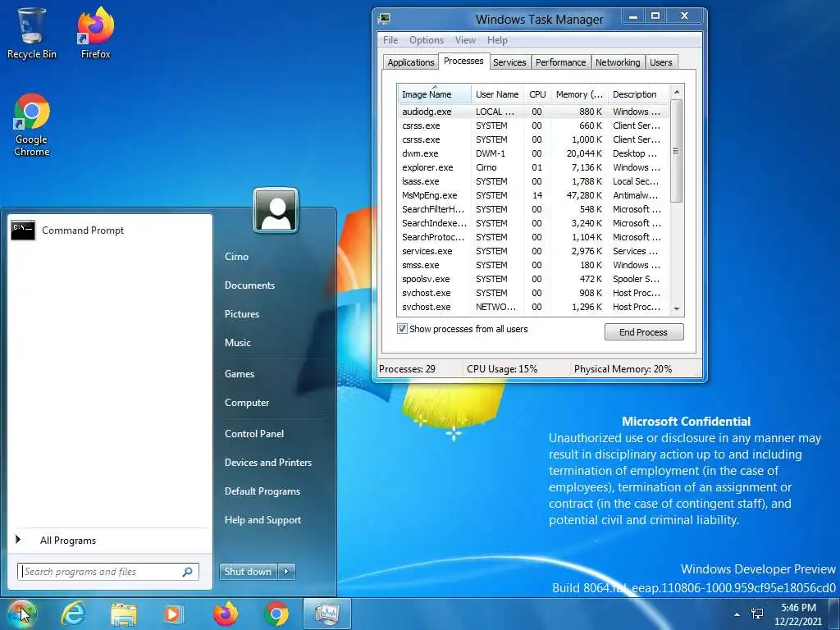Uncheck Show processes from all users

pos(402,329)
